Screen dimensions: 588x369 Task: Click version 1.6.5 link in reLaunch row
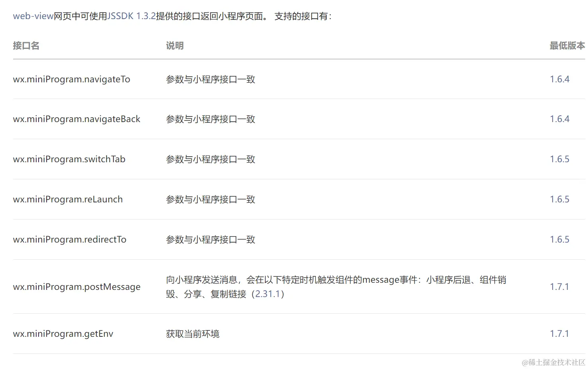pyautogui.click(x=559, y=199)
